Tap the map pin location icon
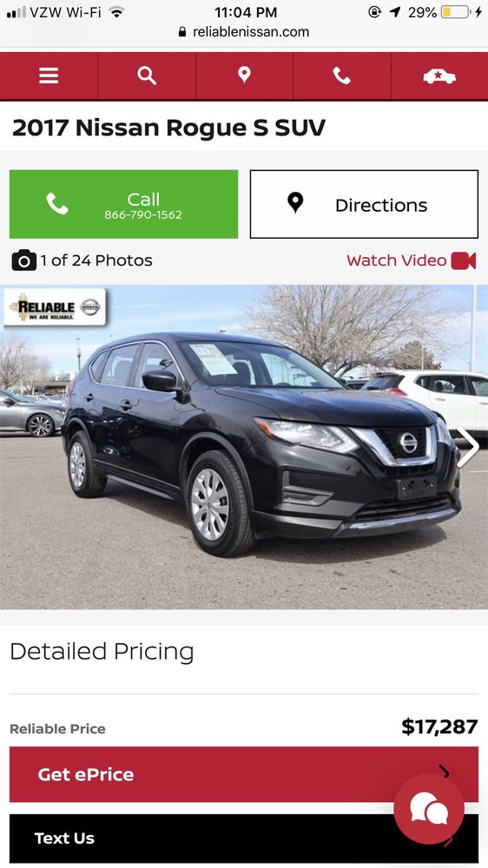Screen dimensions: 488x868 point(244,76)
